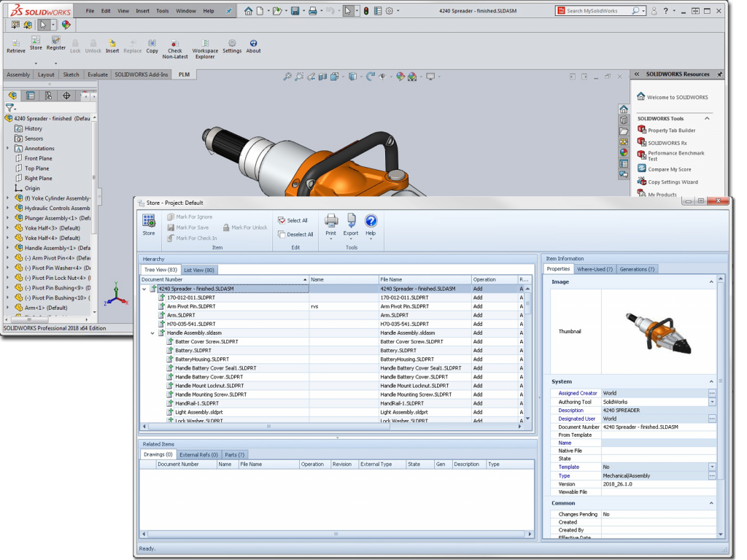Image resolution: width=747 pixels, height=560 pixels.
Task: Collapse SOLIDWORKS Tools section chevron
Action: (x=707, y=119)
